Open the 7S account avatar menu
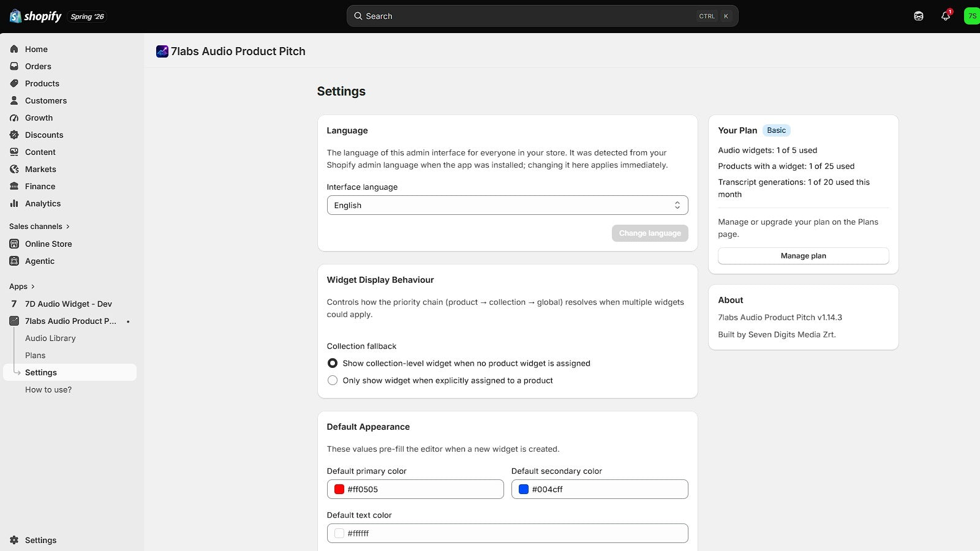 [x=972, y=17]
